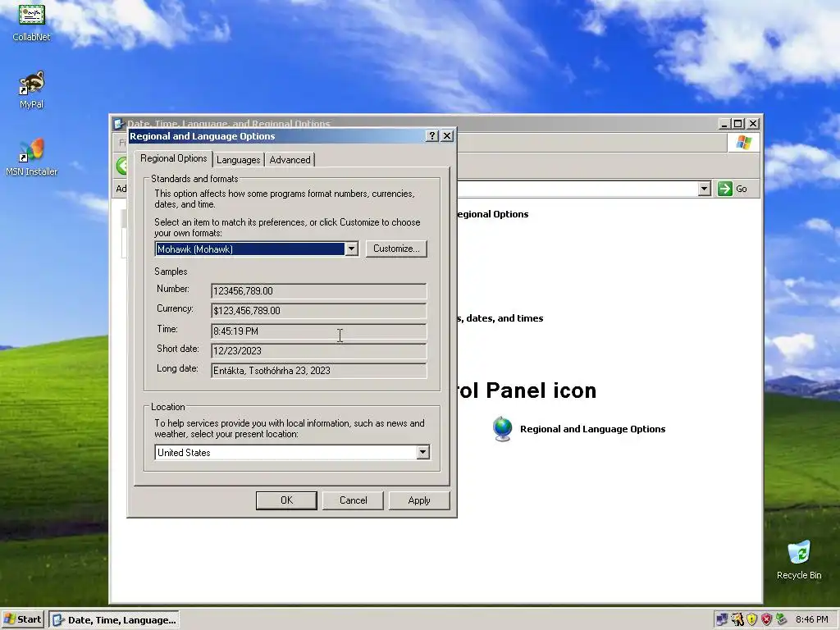This screenshot has width=840, height=630.
Task: Click the Cancel button
Action: pyautogui.click(x=353, y=500)
